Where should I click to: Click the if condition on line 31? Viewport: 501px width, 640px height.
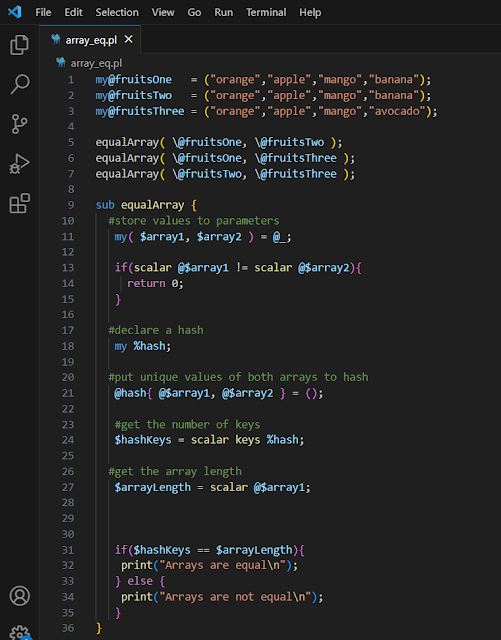click(213, 550)
